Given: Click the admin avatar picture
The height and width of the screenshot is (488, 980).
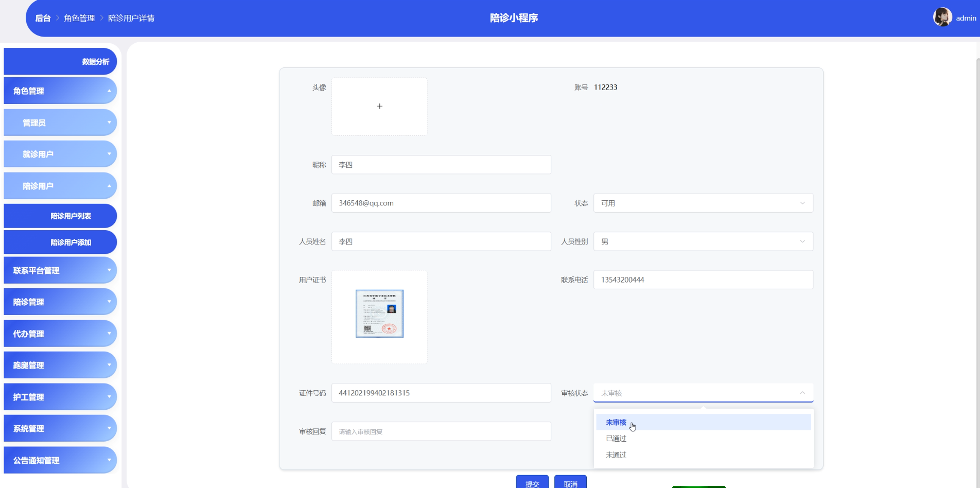Looking at the screenshot, I should pyautogui.click(x=942, y=17).
